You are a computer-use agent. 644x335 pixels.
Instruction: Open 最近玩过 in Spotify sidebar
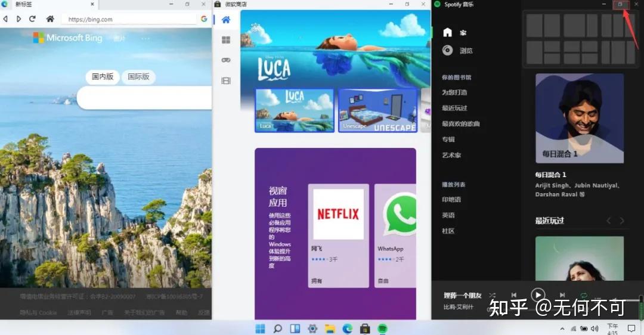454,108
